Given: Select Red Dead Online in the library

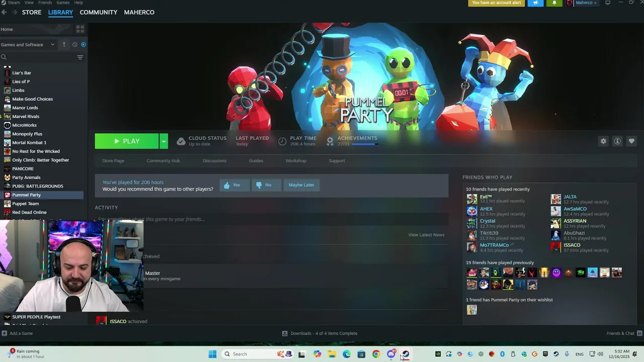Looking at the screenshot, I should point(29,212).
